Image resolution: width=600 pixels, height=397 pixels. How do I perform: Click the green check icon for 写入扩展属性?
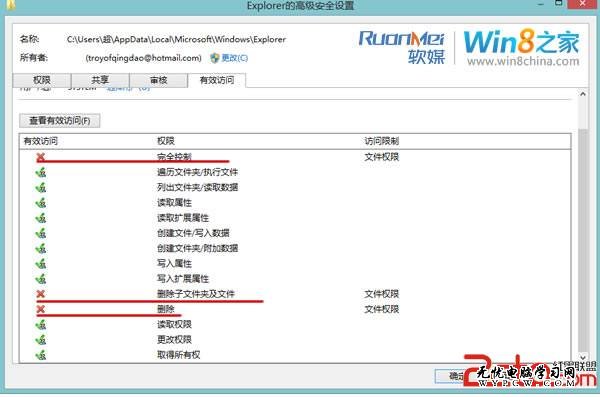coord(41,279)
